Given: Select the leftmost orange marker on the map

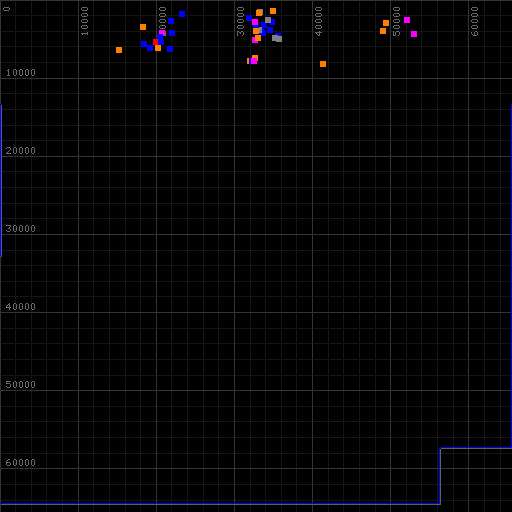Looking at the screenshot, I should click(119, 50).
